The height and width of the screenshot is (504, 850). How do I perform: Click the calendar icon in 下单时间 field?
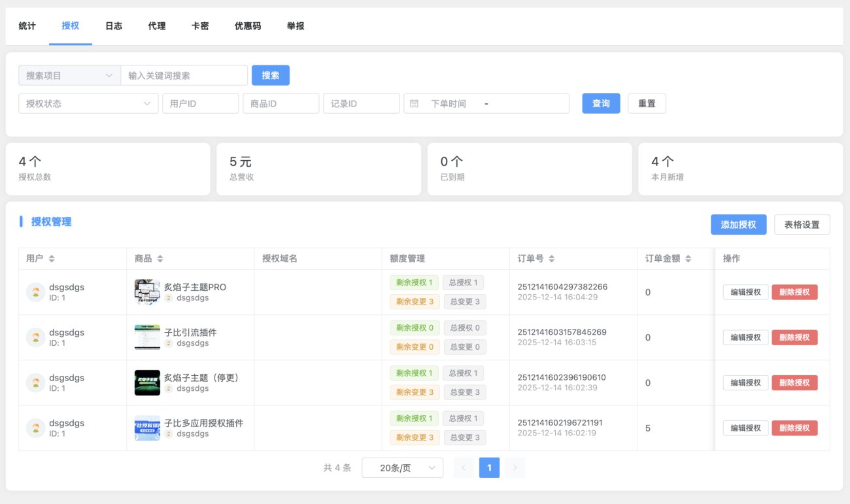[414, 103]
